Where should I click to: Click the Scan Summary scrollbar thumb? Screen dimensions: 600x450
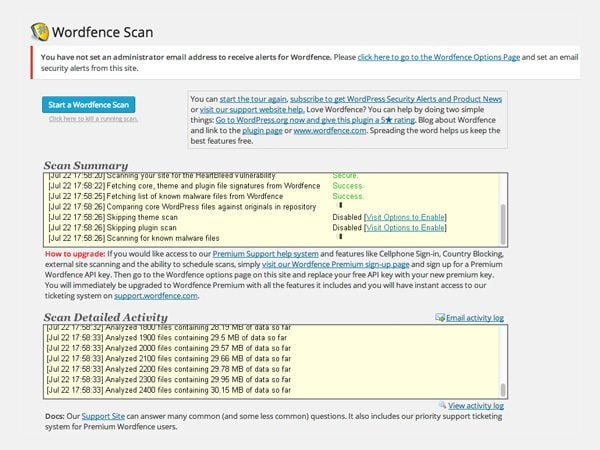[503, 224]
